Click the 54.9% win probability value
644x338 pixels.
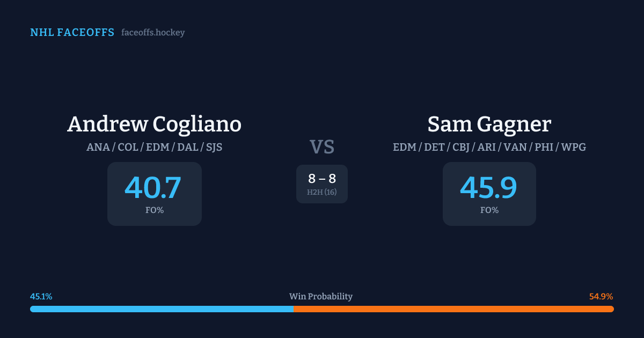601,297
